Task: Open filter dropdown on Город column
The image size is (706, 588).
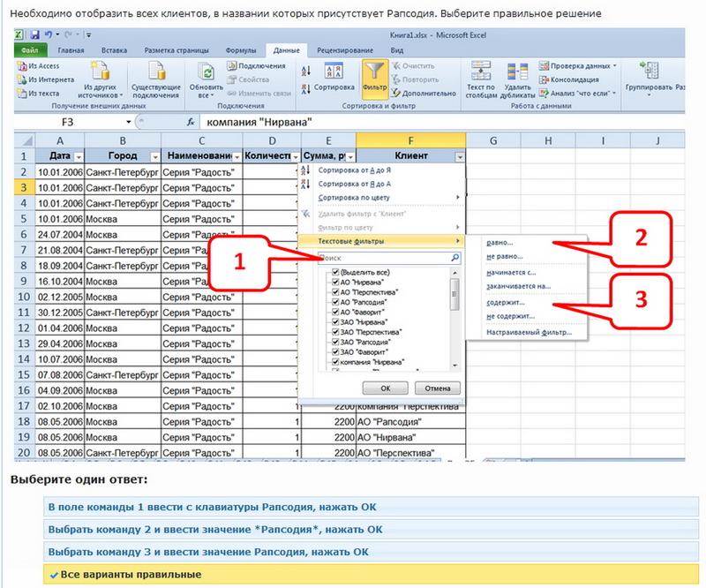Action: click(x=155, y=157)
